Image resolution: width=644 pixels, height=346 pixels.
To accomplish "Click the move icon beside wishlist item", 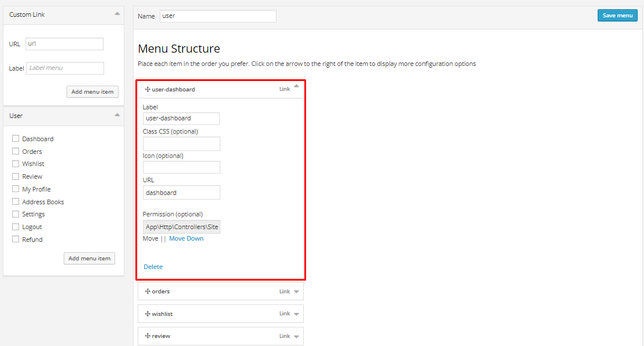I will pyautogui.click(x=148, y=314).
